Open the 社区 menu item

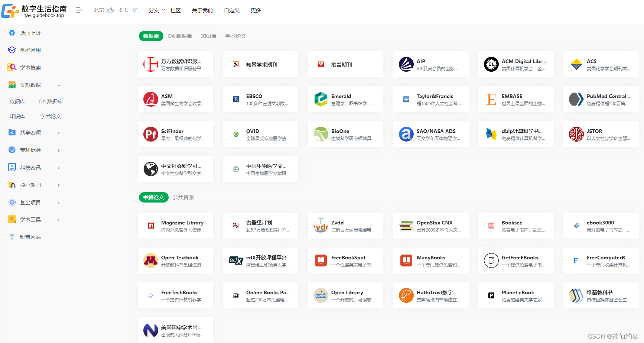coord(176,10)
